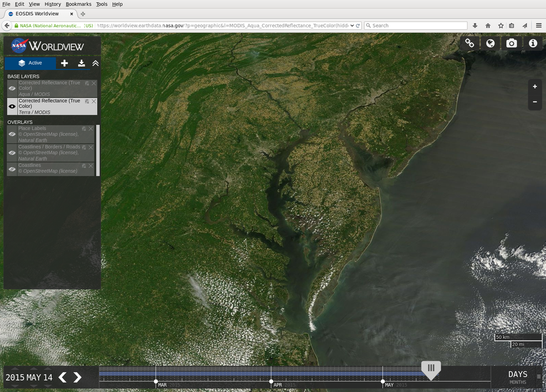The height and width of the screenshot is (392, 546).
Task: Take a screenshot with the camera icon
Action: click(x=511, y=43)
